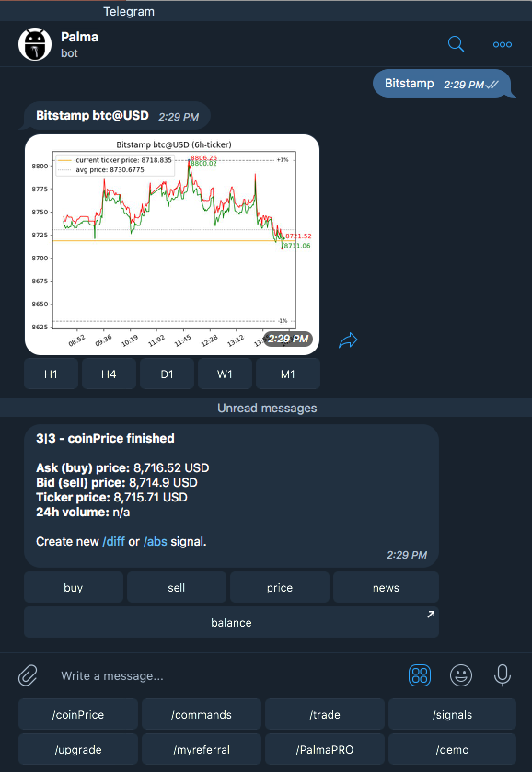Choose the M1 timeframe button
Viewport: 532px width, 772px height.
[x=288, y=374]
